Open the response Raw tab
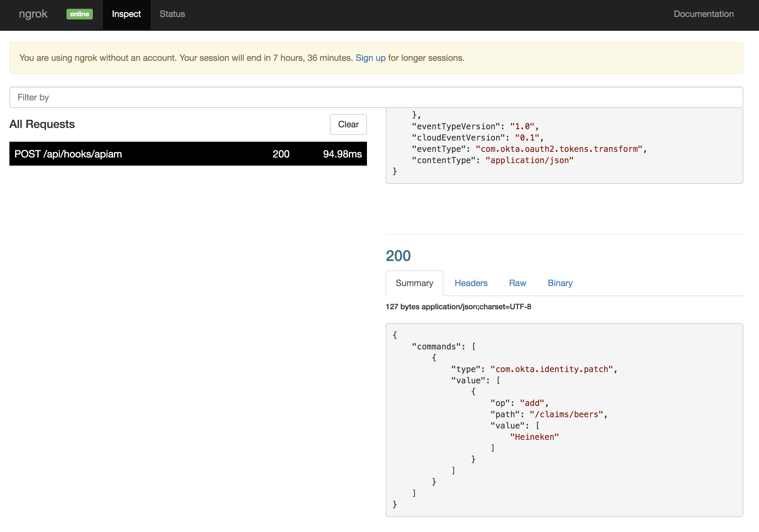The height and width of the screenshot is (532, 759). 517,283
